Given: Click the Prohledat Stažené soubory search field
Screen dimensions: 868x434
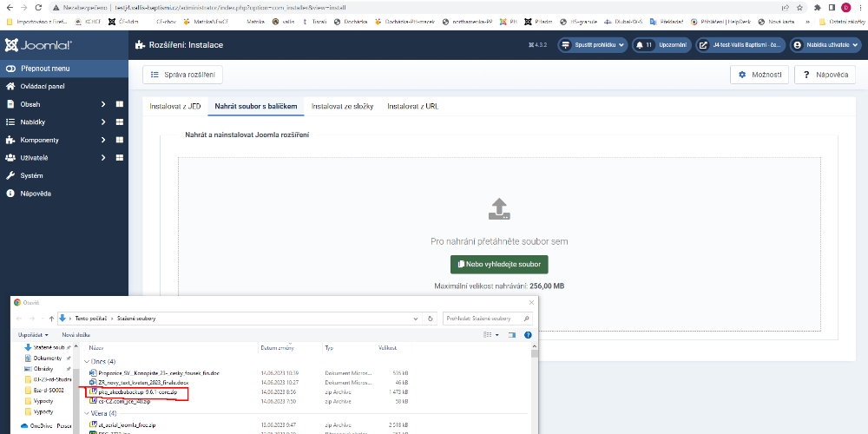Looking at the screenshot, I should point(486,319).
